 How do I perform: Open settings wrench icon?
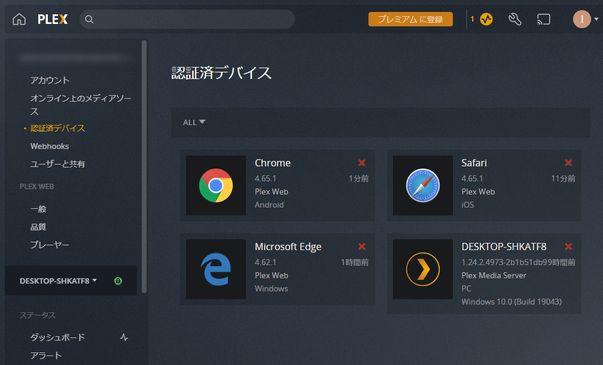pos(515,19)
